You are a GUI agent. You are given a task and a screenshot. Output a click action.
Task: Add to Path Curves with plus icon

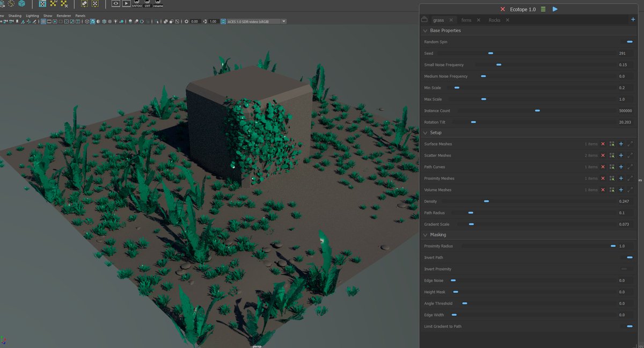point(621,167)
